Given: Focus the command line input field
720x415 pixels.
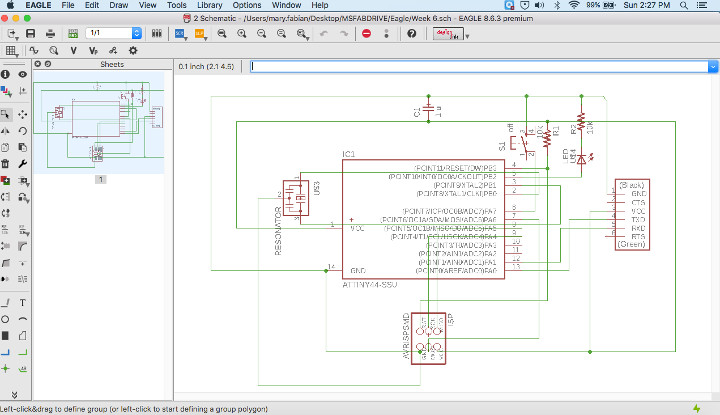Looking at the screenshot, I should tap(479, 67).
